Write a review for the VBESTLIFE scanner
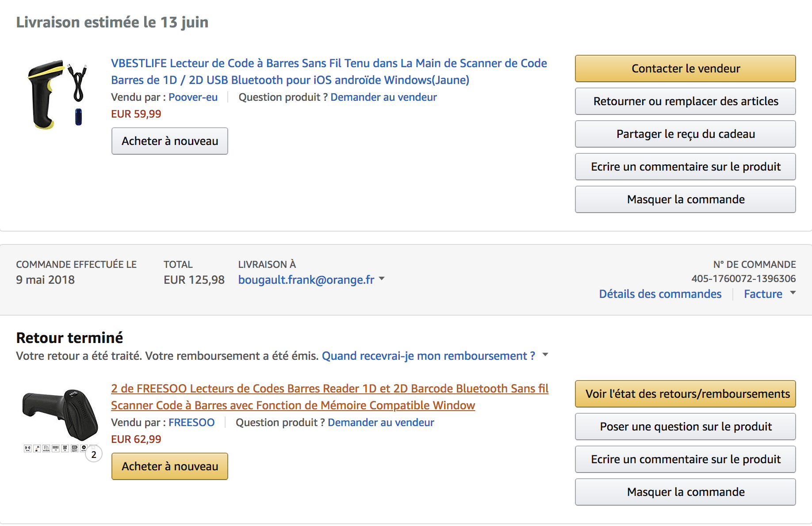This screenshot has height=526, width=812. pos(685,167)
